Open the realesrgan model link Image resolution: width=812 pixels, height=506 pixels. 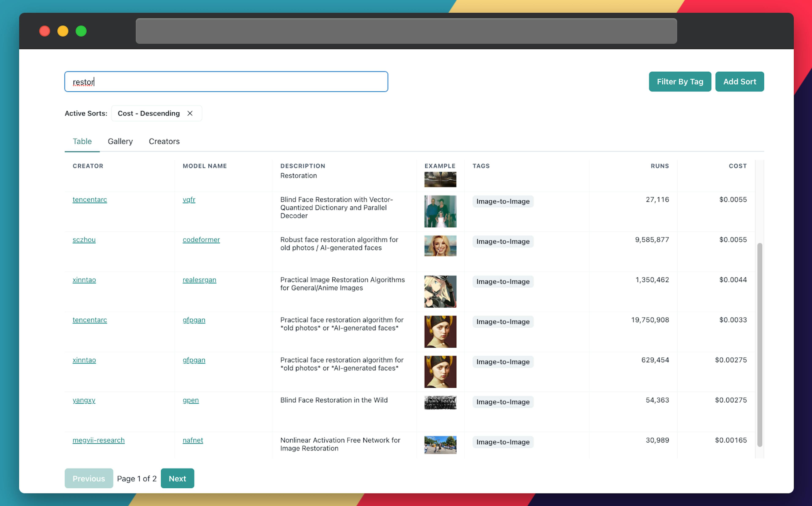tap(199, 280)
